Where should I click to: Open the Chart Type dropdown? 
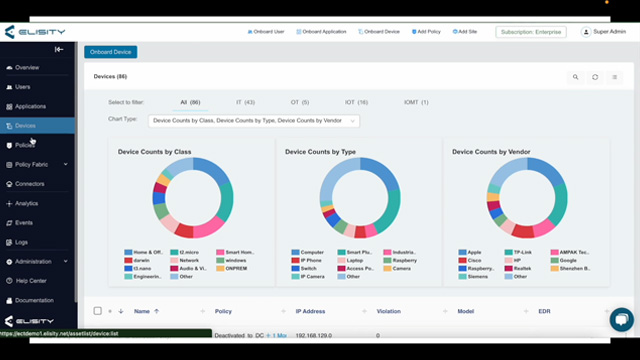[253, 121]
